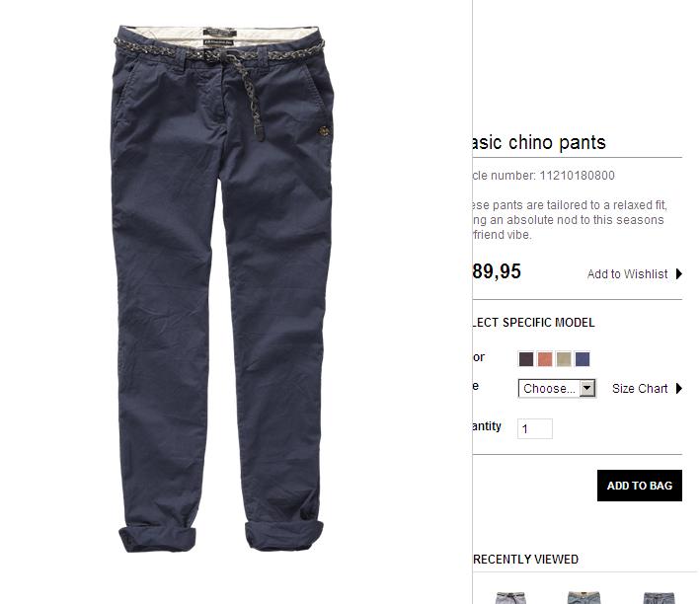
Task: Focus the quantity input field
Action: tap(535, 428)
